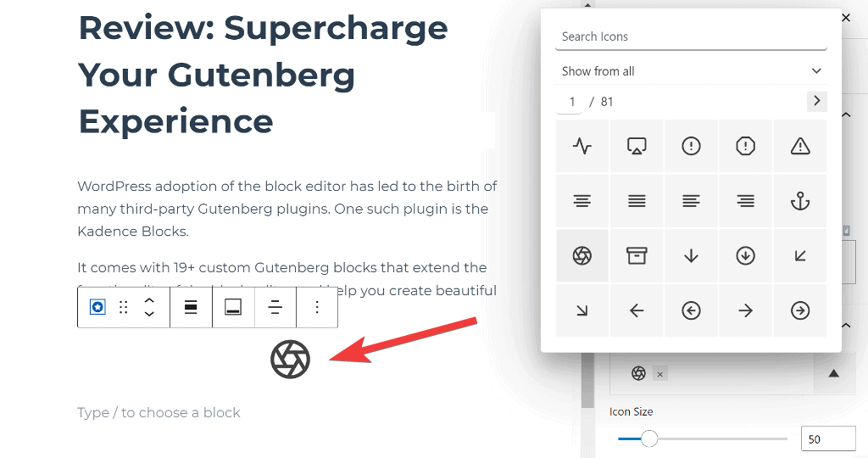Click the Icon Size number field
This screenshot has height=458, width=868.
point(827,439)
